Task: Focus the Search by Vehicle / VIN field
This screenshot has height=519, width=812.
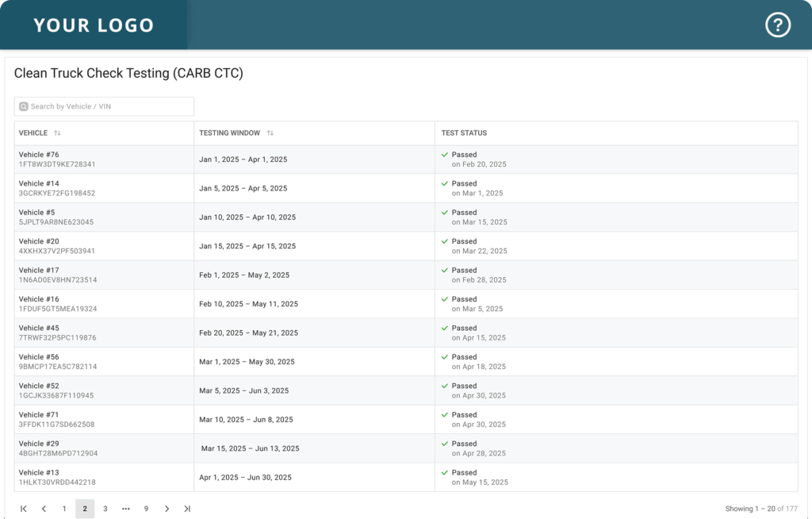Action: 104,106
